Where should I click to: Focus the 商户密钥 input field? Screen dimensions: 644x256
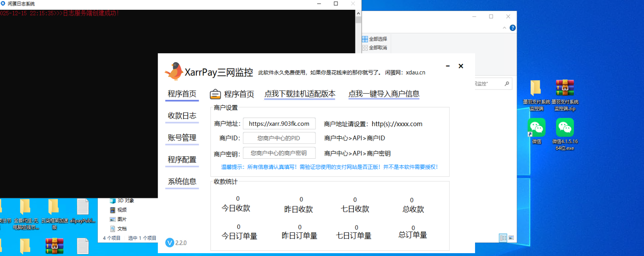279,153
